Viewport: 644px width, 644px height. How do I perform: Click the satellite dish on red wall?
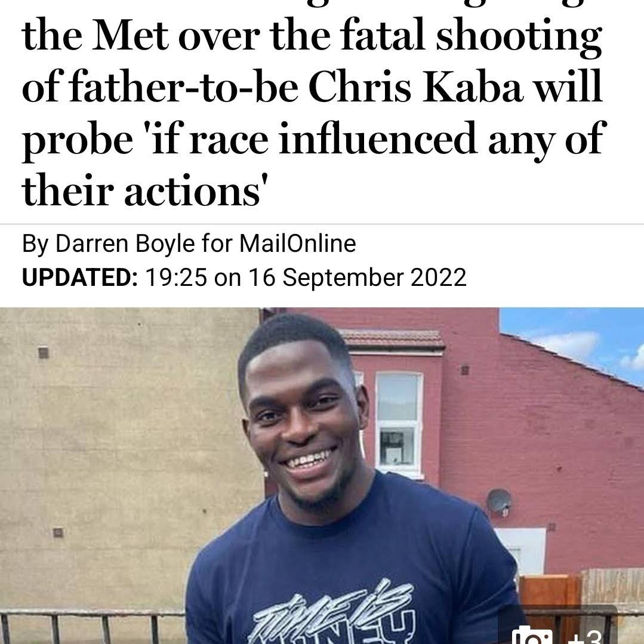click(x=499, y=502)
